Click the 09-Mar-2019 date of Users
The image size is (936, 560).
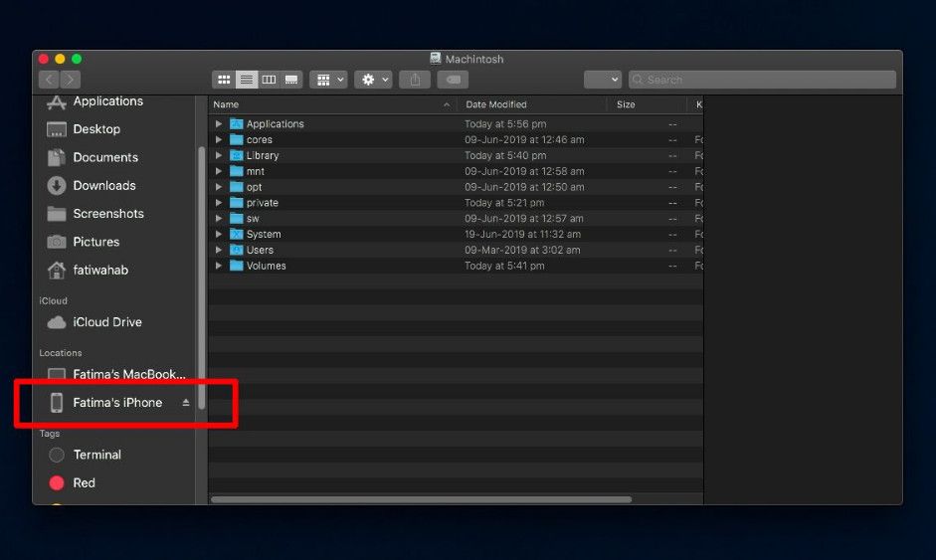pos(522,250)
